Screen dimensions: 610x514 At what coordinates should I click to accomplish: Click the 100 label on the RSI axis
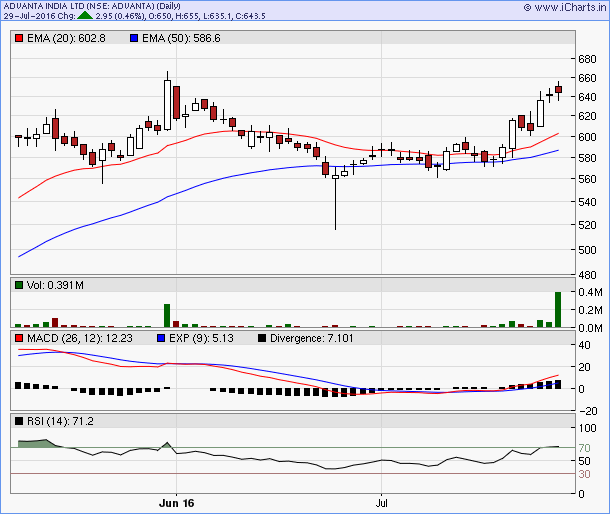click(587, 428)
